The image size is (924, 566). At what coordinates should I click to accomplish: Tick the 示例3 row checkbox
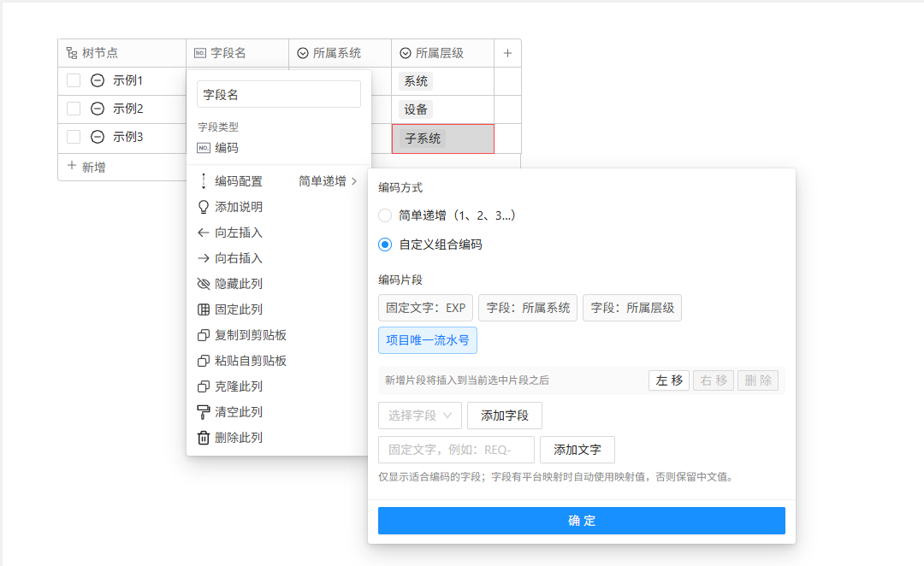click(74, 137)
